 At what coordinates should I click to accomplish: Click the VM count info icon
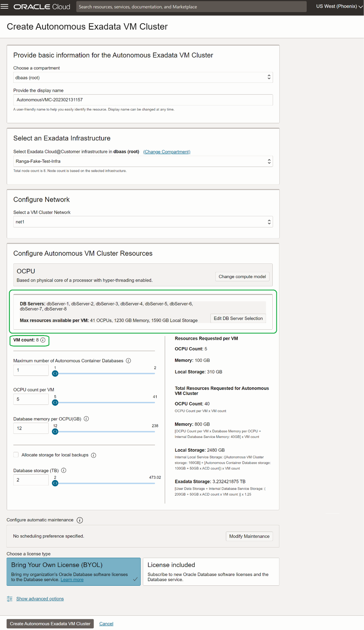pos(43,340)
